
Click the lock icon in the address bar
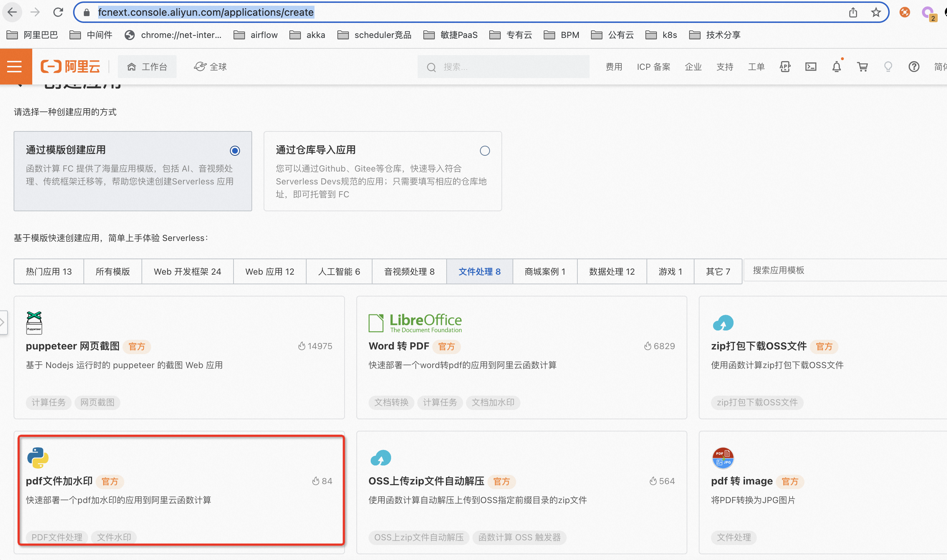(x=86, y=13)
